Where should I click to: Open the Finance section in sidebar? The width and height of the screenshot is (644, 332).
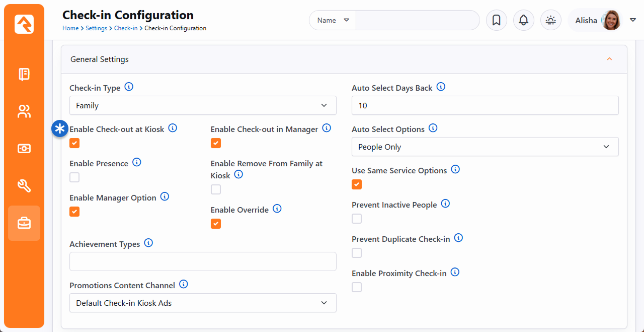click(x=24, y=149)
